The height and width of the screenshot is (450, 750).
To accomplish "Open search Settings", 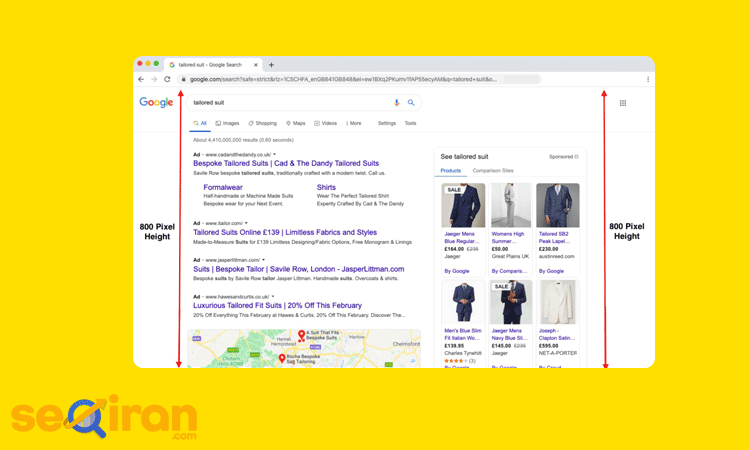I will (x=387, y=123).
